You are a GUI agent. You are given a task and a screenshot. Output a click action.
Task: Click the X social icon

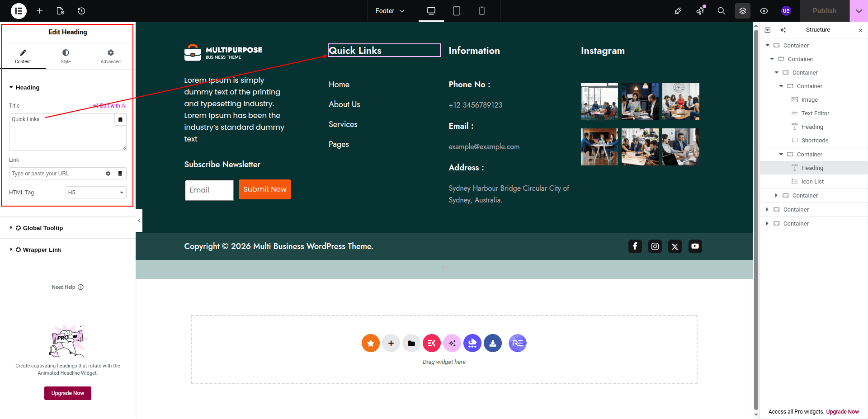[x=675, y=246]
